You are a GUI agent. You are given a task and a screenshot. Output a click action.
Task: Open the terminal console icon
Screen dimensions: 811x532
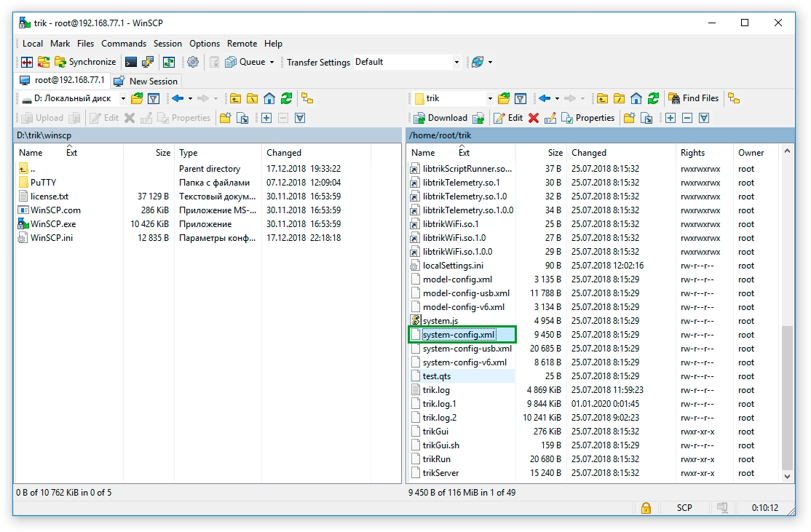pos(131,62)
